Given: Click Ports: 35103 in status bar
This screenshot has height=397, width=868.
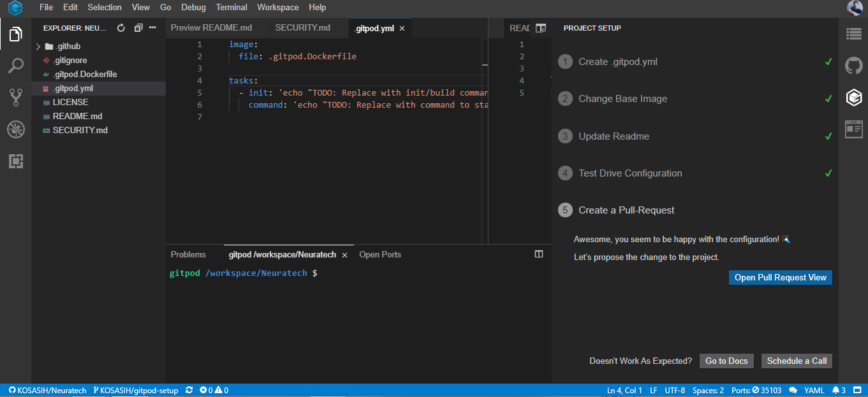Looking at the screenshot, I should point(756,390).
